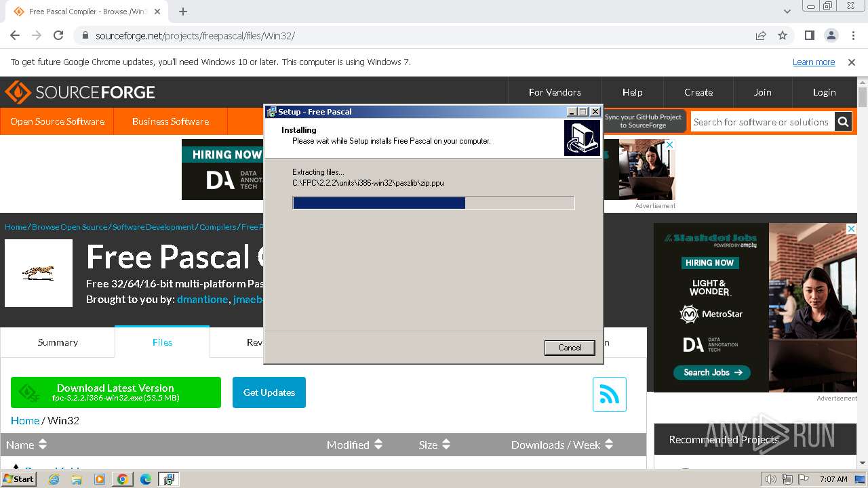Switch to the Summary tab
The height and width of the screenshot is (488, 868).
pyautogui.click(x=58, y=342)
